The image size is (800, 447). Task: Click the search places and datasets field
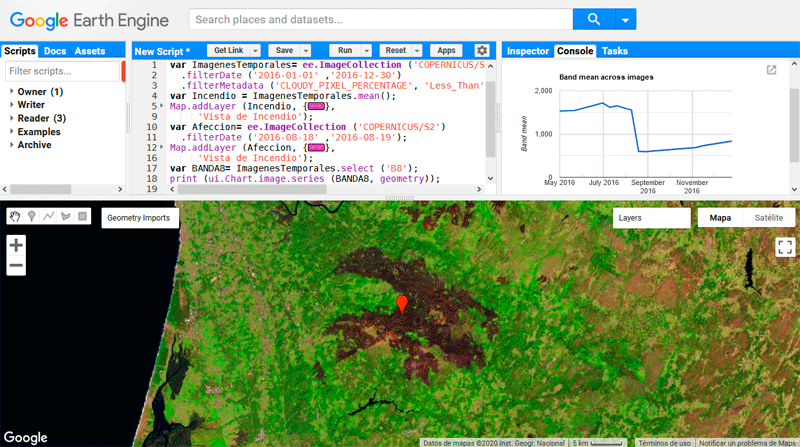(381, 19)
